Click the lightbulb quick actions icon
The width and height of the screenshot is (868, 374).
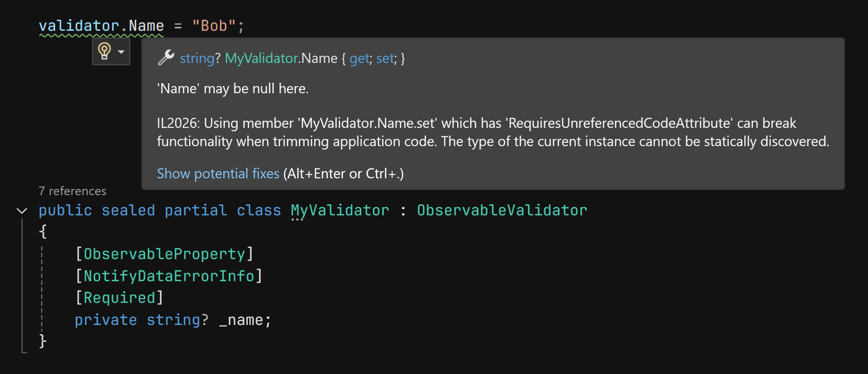104,51
